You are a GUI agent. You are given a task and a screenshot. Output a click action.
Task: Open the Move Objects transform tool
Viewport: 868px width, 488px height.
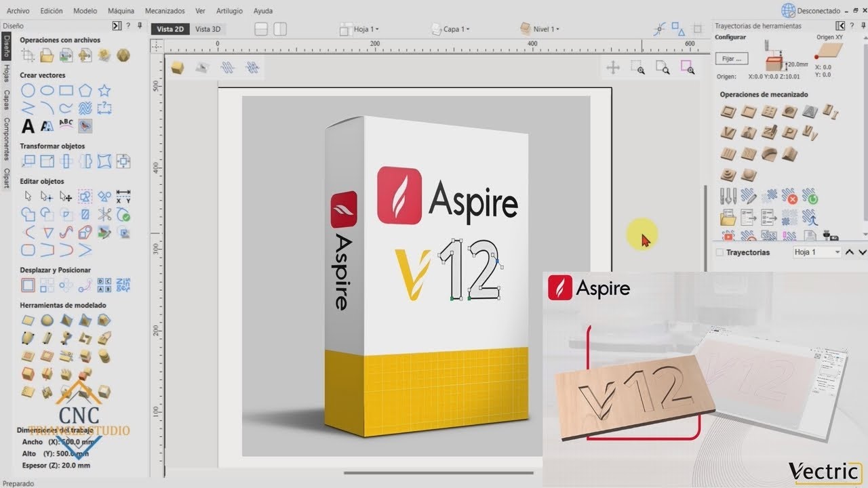point(28,161)
